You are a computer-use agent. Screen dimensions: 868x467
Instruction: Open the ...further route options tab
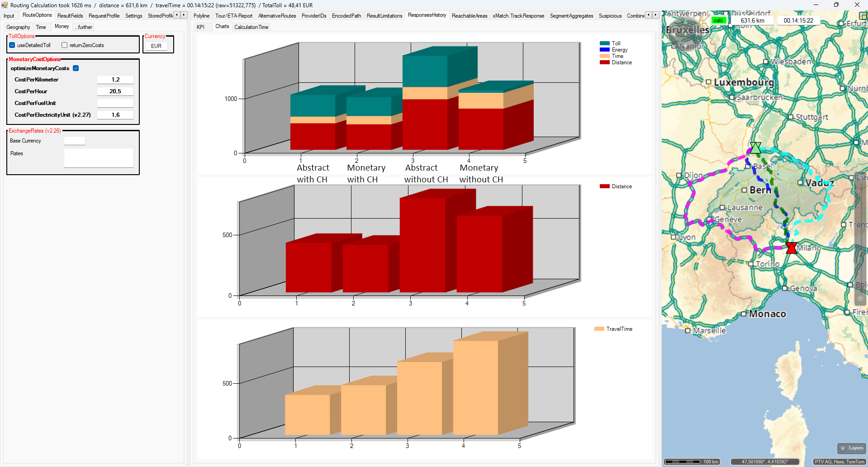click(x=84, y=27)
